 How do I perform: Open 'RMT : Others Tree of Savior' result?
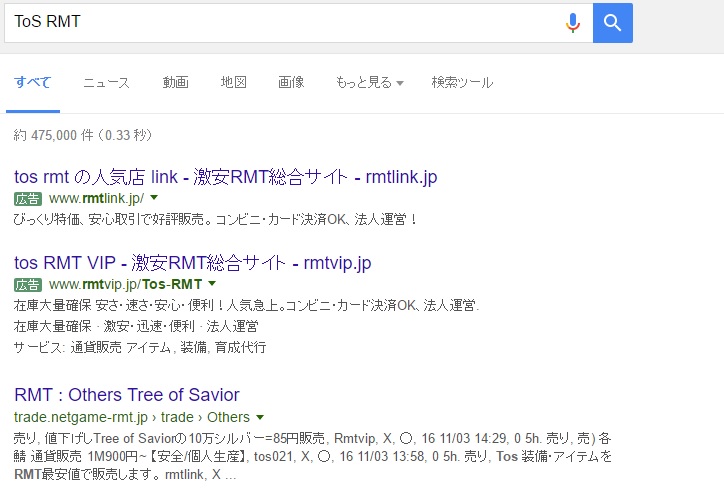[x=127, y=395]
